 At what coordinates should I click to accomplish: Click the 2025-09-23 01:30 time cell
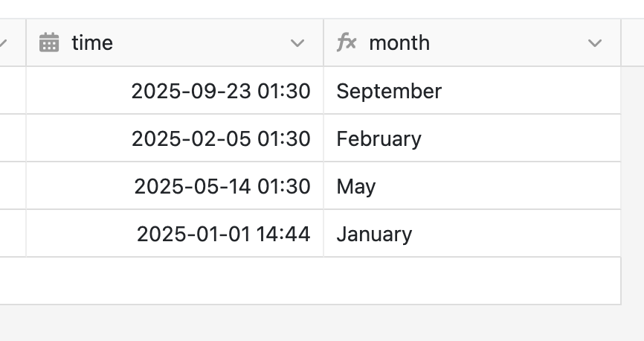[220, 91]
